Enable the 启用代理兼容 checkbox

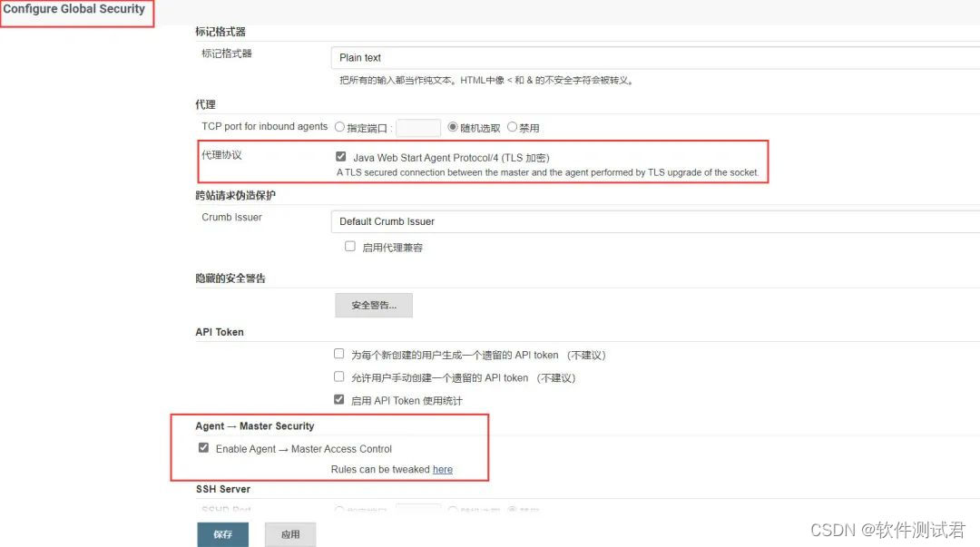350,247
